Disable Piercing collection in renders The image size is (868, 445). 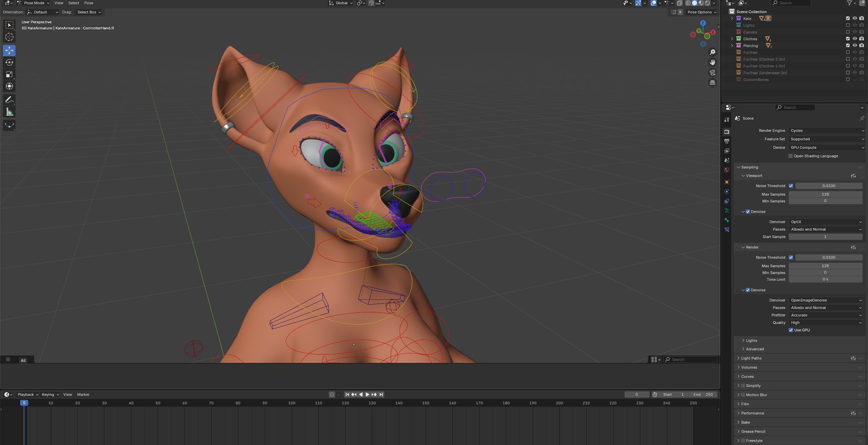point(862,46)
